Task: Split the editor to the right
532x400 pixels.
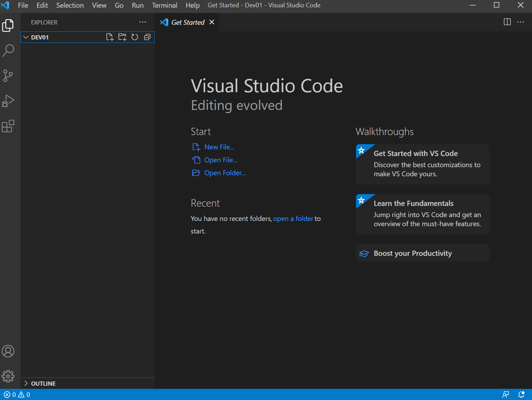Action: point(507,22)
